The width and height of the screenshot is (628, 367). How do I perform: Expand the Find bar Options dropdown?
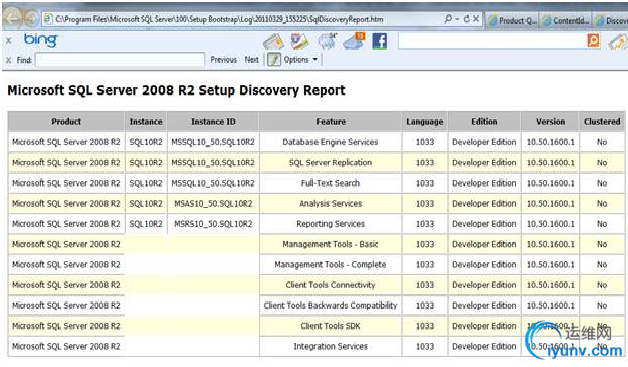coord(300,60)
